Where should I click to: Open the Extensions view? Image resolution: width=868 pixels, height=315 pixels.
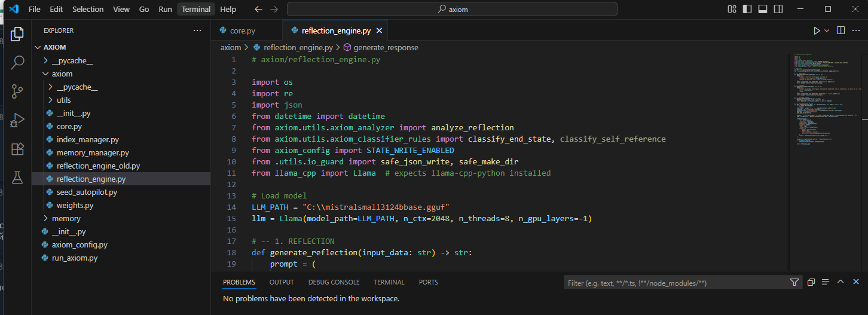click(x=17, y=149)
